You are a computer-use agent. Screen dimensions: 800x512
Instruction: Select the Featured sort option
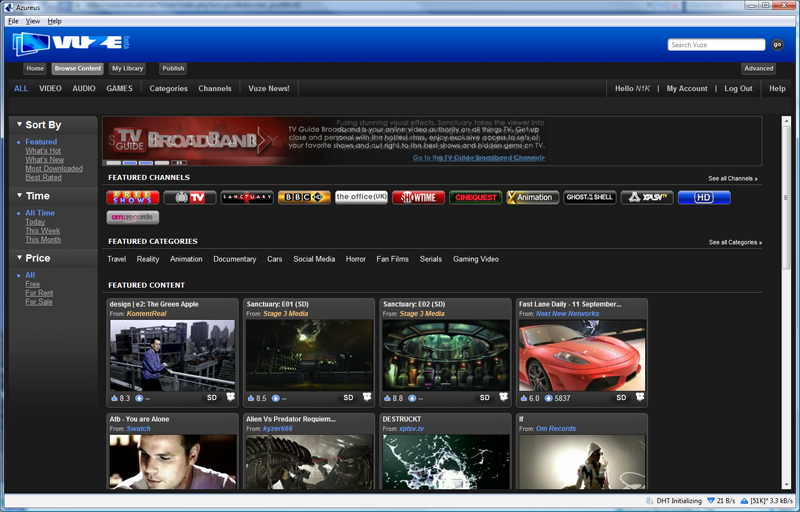(x=41, y=142)
